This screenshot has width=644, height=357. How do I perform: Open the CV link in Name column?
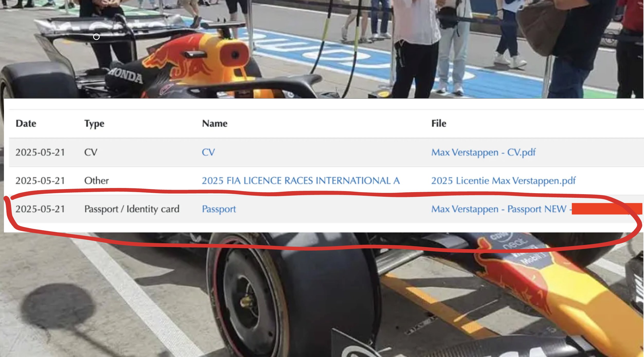208,152
